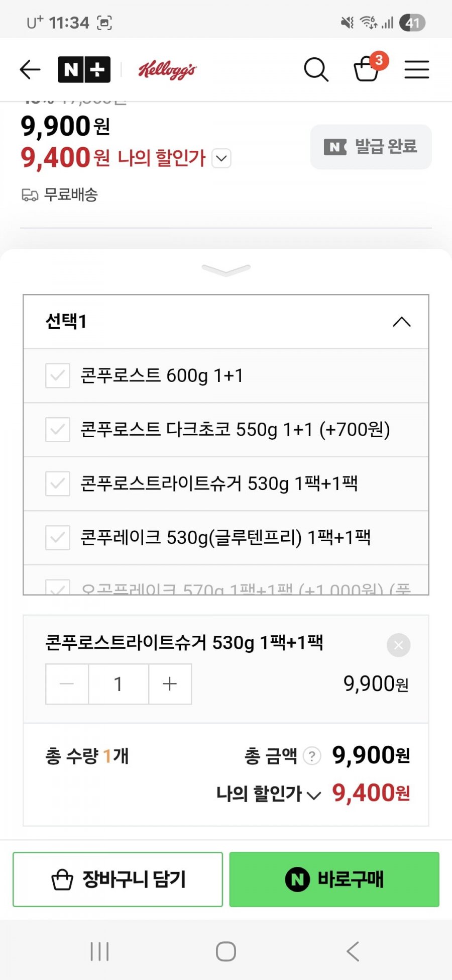The height and width of the screenshot is (980, 452).
Task: Expand 나의 할인가 details near top price
Action: pyautogui.click(x=221, y=158)
